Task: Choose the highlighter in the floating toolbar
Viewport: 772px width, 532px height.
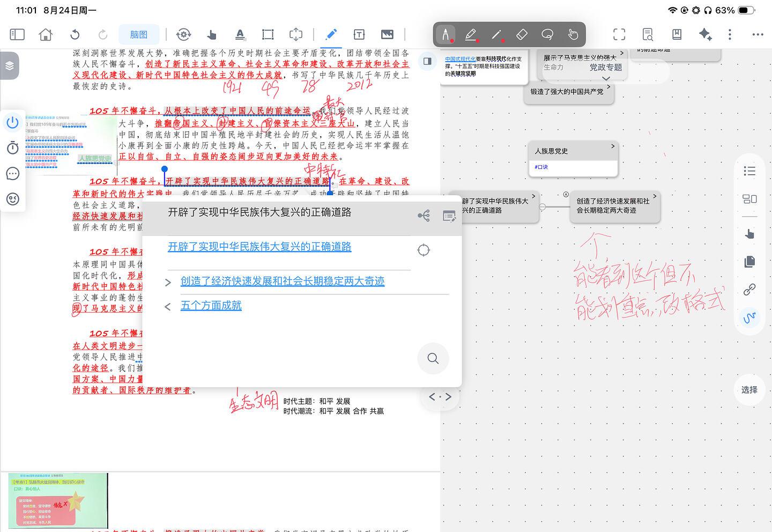Action: 471,35
